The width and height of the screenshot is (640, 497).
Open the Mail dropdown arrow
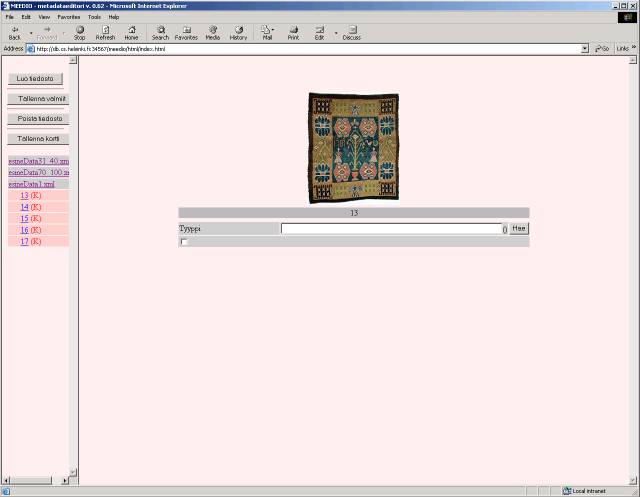pos(273,29)
